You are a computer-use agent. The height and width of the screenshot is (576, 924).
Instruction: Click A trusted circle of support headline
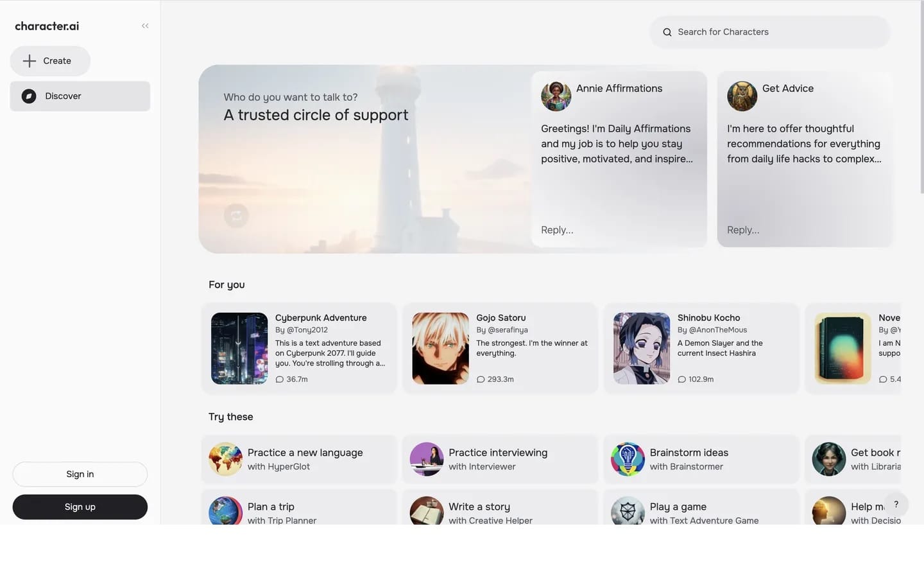[x=316, y=115]
